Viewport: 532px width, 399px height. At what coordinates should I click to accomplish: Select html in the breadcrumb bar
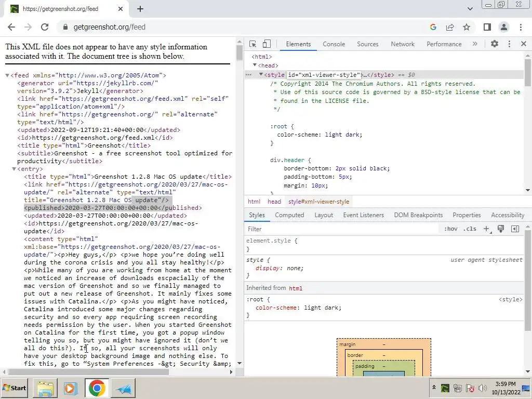click(x=254, y=202)
